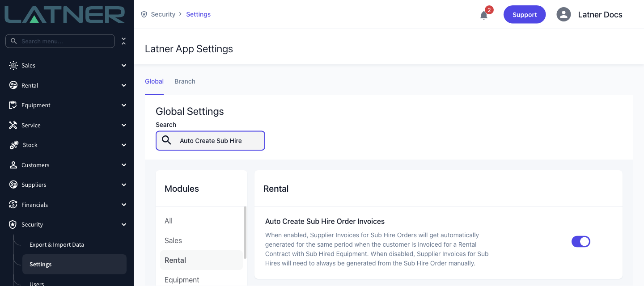Click the Security shield icon in sidebar
Screen dimensions: 644x286
tap(13, 224)
